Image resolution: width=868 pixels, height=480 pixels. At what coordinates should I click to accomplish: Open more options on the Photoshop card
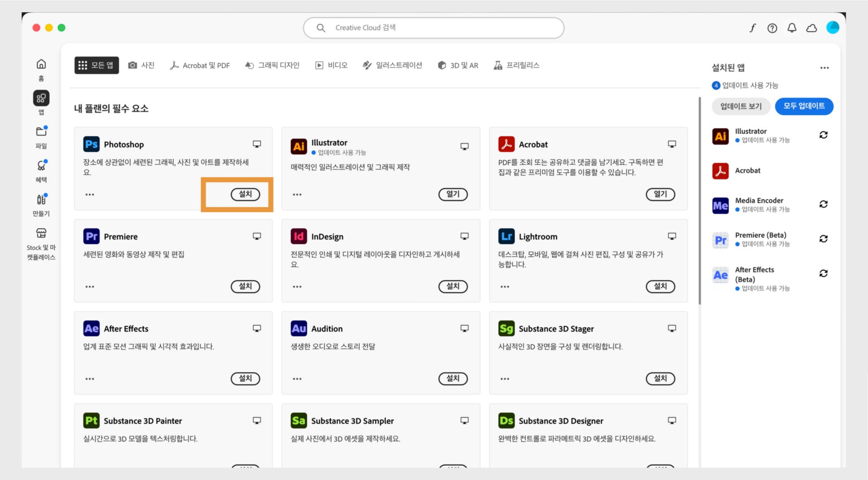point(90,195)
